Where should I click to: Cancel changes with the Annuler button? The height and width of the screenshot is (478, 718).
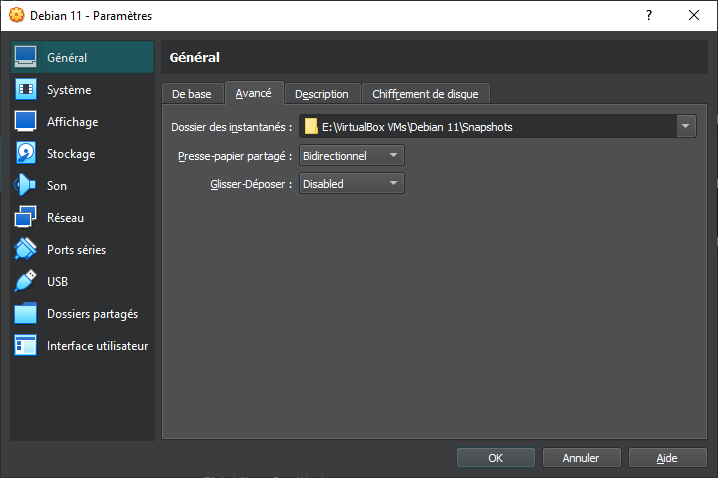(582, 458)
